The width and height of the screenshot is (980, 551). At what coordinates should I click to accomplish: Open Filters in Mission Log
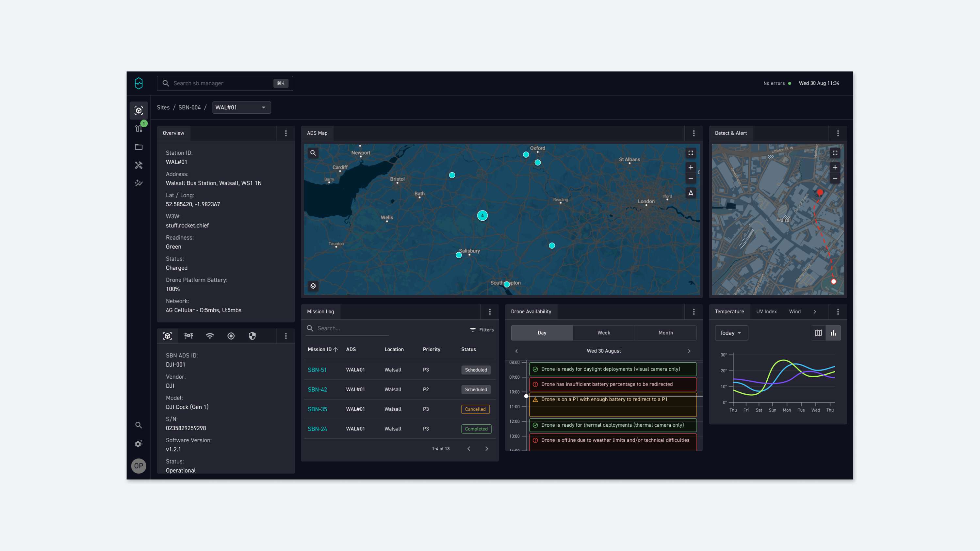click(482, 330)
